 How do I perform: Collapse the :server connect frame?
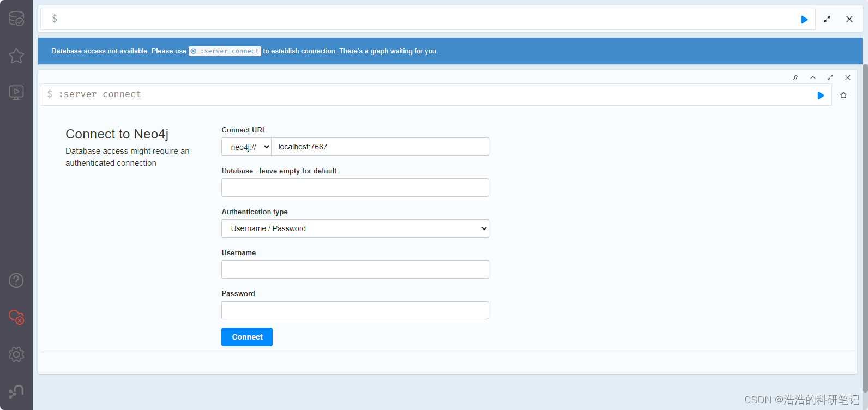813,77
